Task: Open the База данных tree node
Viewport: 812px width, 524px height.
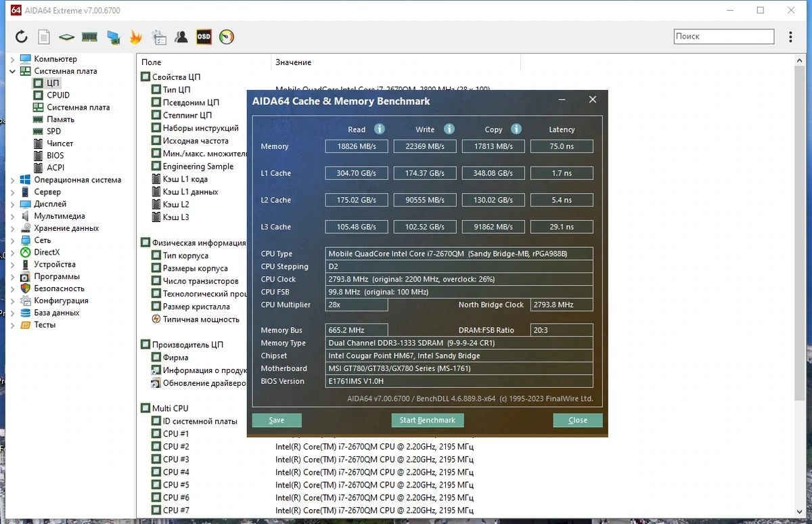Action: pyautogui.click(x=57, y=313)
